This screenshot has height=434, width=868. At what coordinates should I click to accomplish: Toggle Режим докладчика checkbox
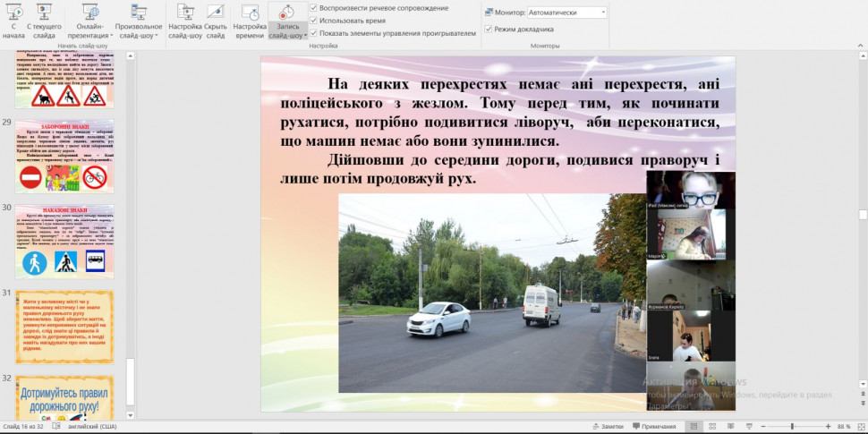click(x=489, y=29)
